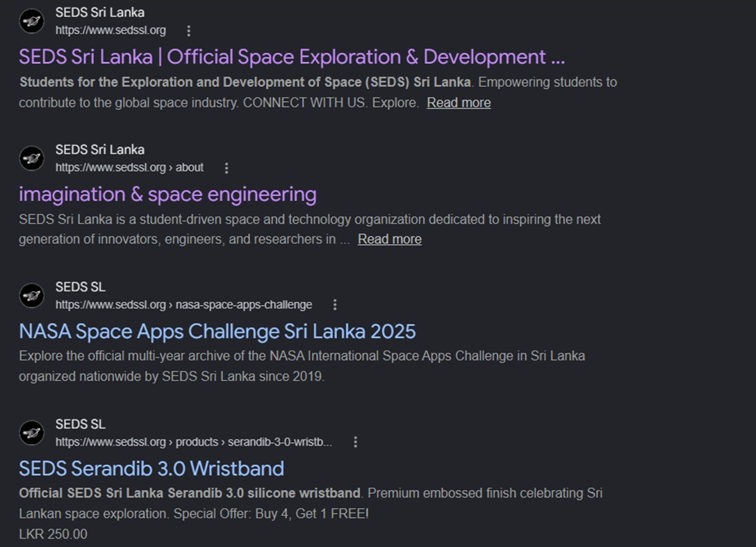Click the favicon beside nasa-space-apps-challenge result

(x=32, y=295)
